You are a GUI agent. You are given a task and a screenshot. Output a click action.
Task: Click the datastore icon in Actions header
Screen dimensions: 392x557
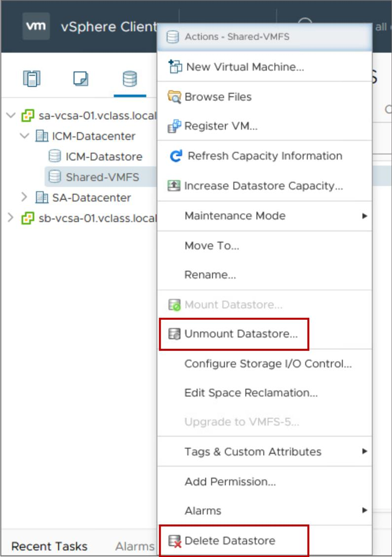(x=173, y=37)
